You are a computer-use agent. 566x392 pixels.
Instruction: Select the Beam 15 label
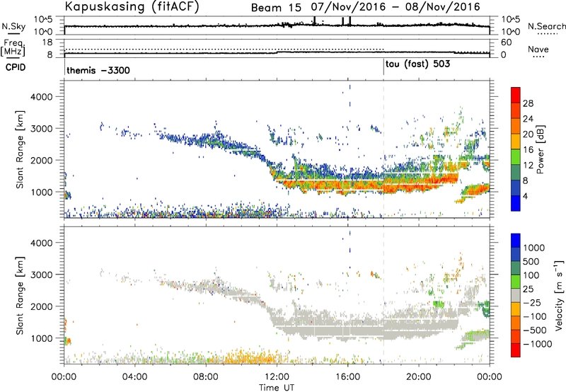pos(276,8)
